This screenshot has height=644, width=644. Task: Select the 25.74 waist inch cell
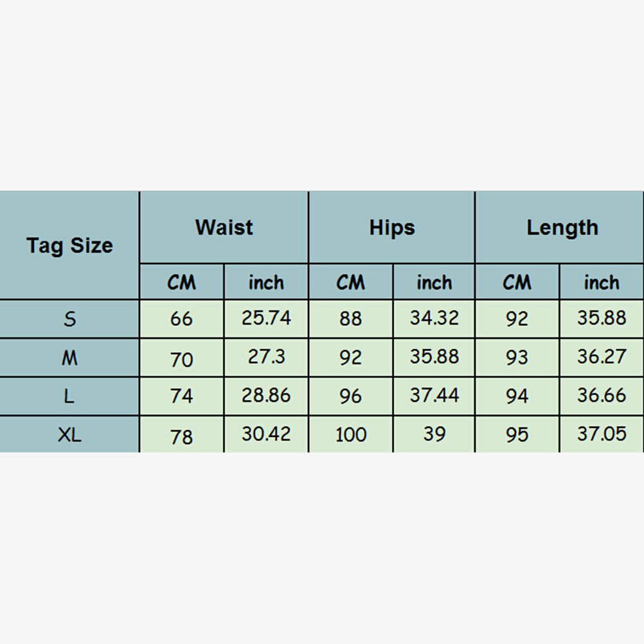tap(266, 318)
